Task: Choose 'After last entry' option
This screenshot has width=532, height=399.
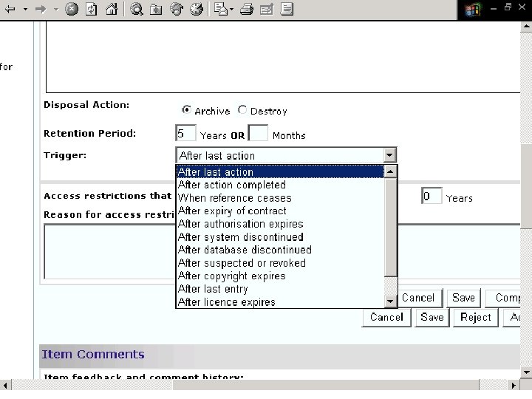Action: coord(280,289)
